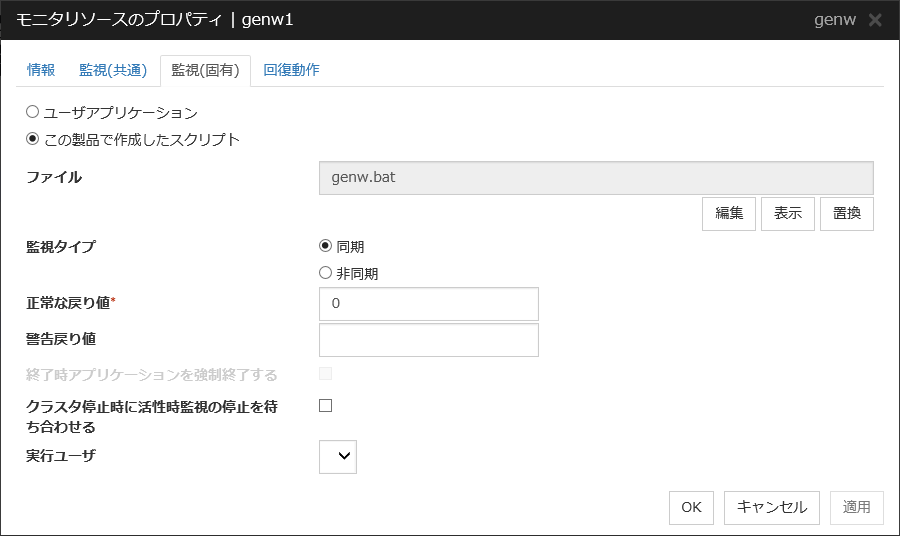This screenshot has height=536, width=900.
Task: Select the ユーザアプリケーション radio option
Action: (33, 113)
